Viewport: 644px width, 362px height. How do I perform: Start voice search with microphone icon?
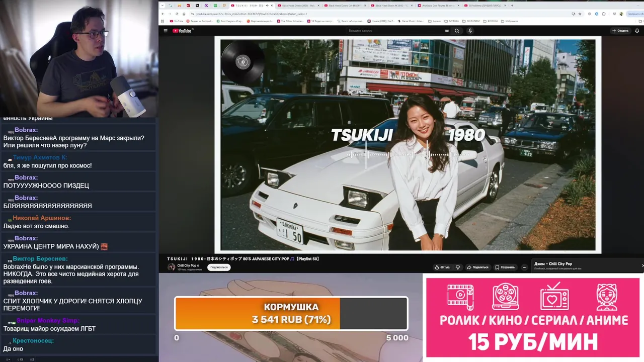(470, 31)
